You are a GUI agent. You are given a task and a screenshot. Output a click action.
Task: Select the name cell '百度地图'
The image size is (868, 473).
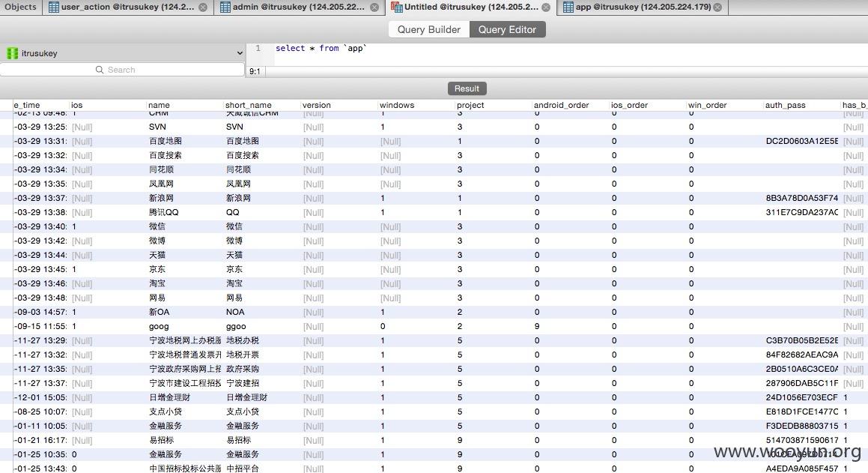tap(165, 141)
